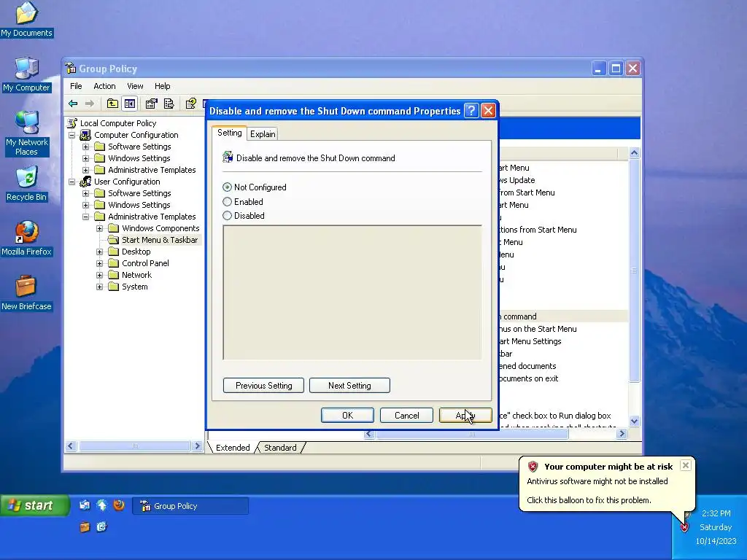Select the Enabled radio button
The width and height of the screenshot is (747, 560).
[228, 201]
